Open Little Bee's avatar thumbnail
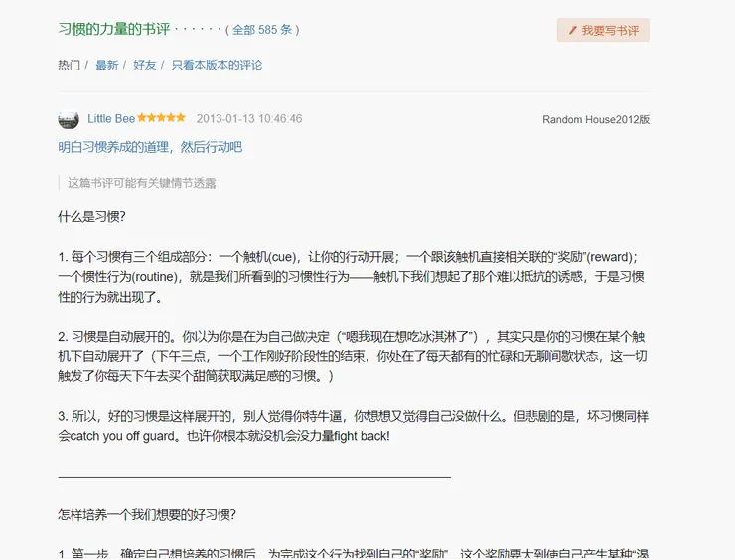 pyautogui.click(x=69, y=119)
